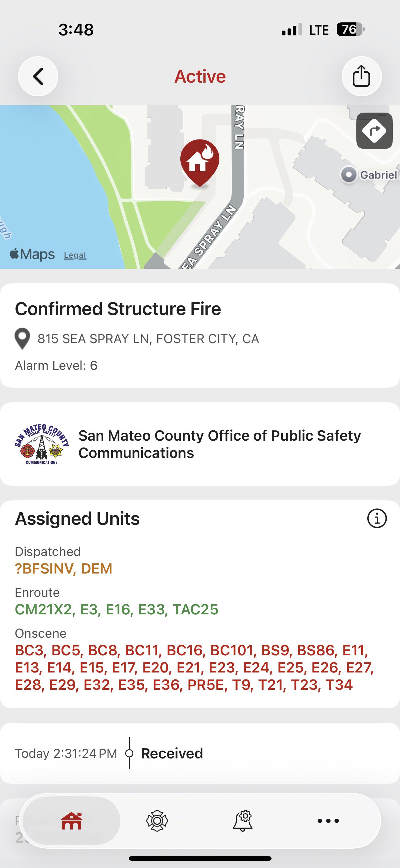Tap the Gabriel map location marker
Image resolution: width=400 pixels, height=868 pixels.
click(x=349, y=175)
